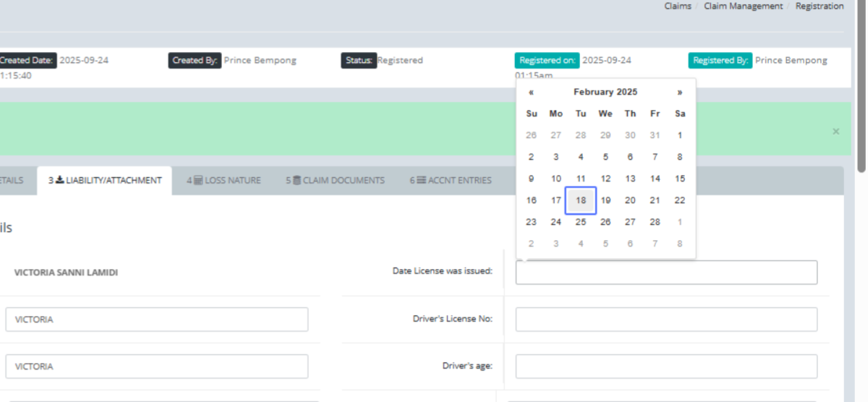
Task: Click the Date License was issued field
Action: pos(666,273)
